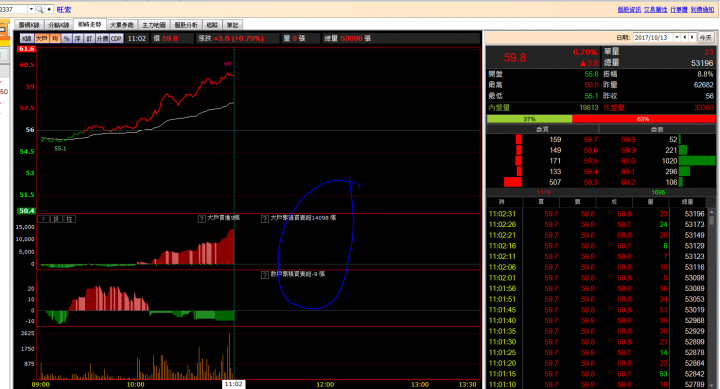Click the 今天 today button
Image resolution: width=720 pixels, height=389 pixels.
(705, 38)
